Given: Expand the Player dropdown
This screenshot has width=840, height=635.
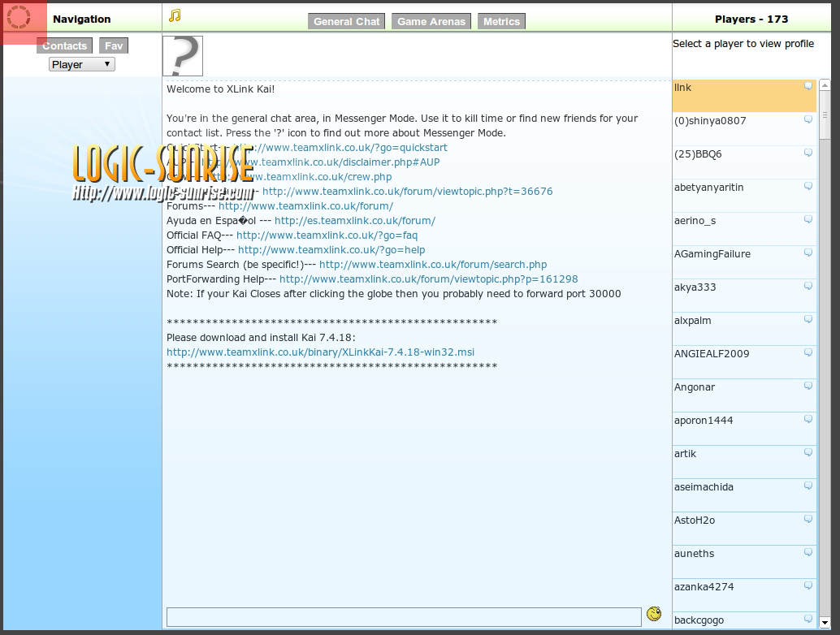Looking at the screenshot, I should point(82,64).
